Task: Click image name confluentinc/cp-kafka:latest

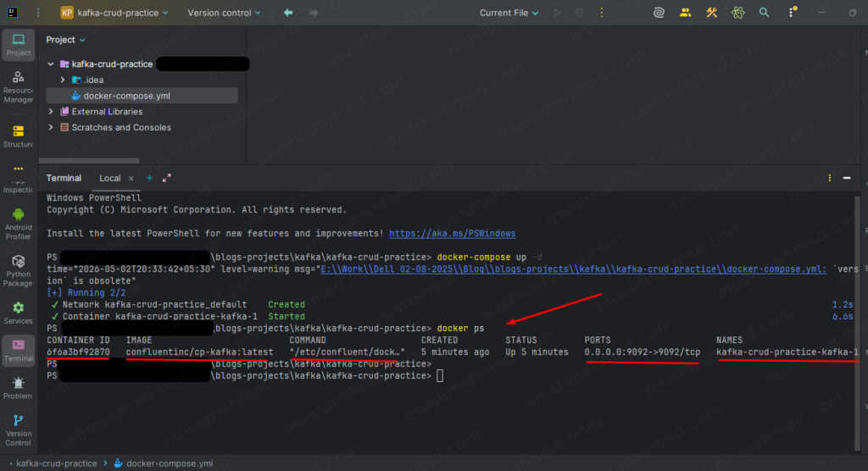Action: click(x=199, y=352)
